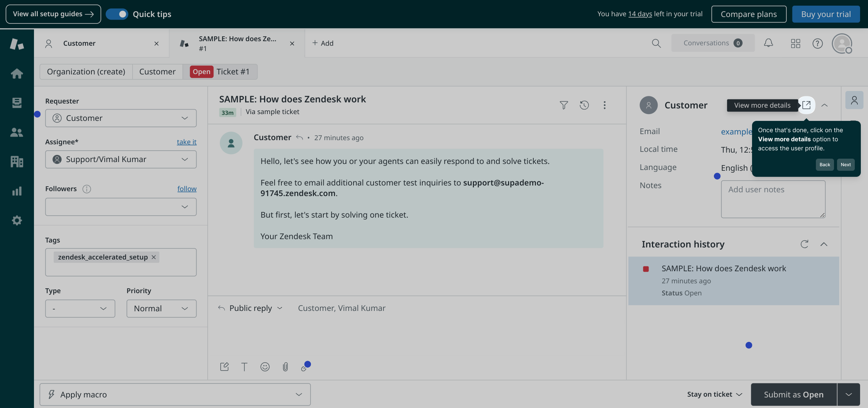868x408 pixels.
Task: Click the take it link
Action: [187, 142]
